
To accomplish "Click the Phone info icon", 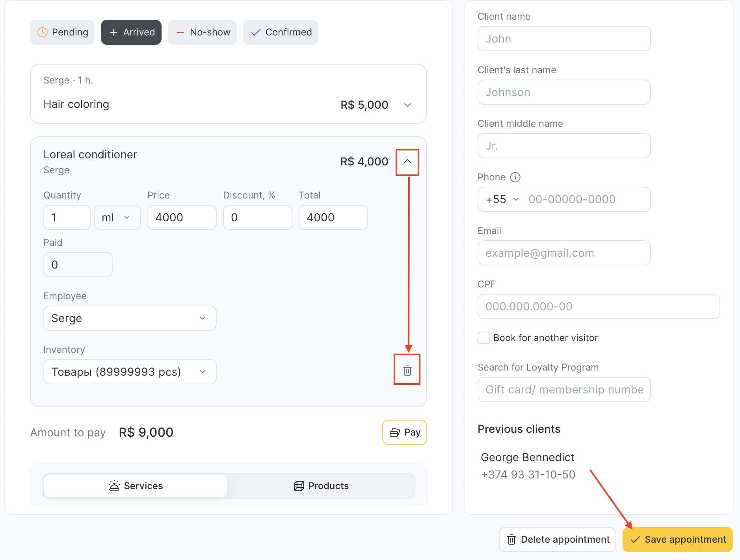I will click(515, 177).
